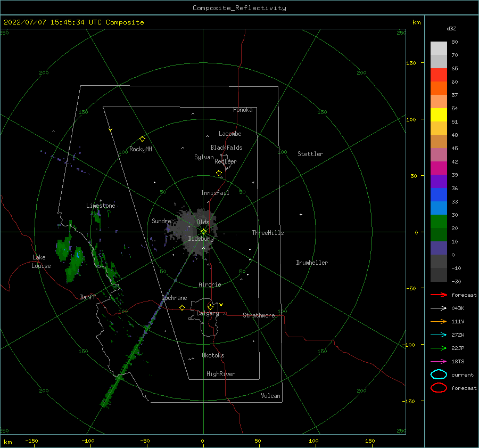Click the Cochrane town label
479x448 pixels.
tap(174, 298)
